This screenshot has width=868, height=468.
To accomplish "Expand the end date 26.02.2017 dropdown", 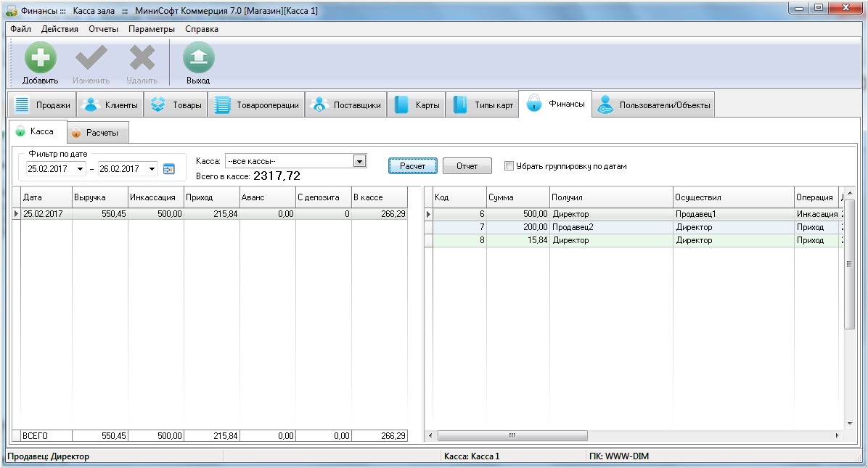I will coord(152,169).
